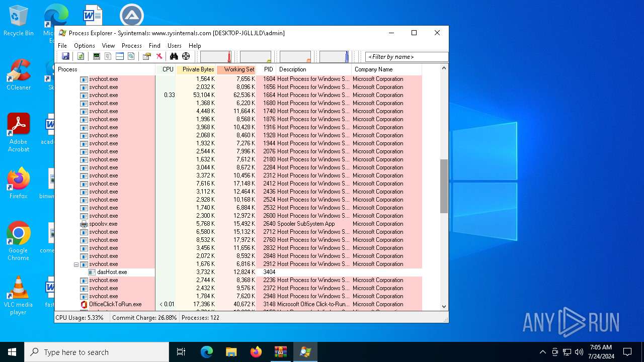
Task: Open WinRAR from the taskbar
Action: (281, 352)
